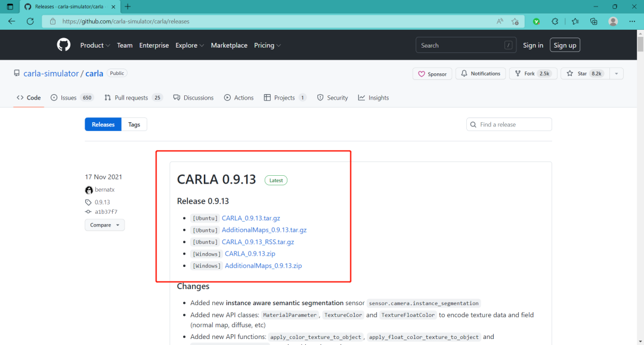The width and height of the screenshot is (644, 345).
Task: Click the green shield extension icon
Action: [x=537, y=21]
